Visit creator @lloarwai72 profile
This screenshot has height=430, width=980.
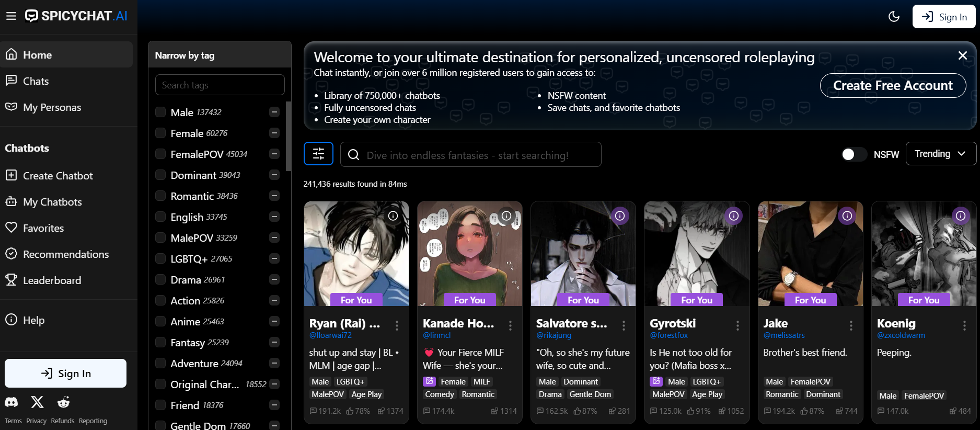[330, 335]
